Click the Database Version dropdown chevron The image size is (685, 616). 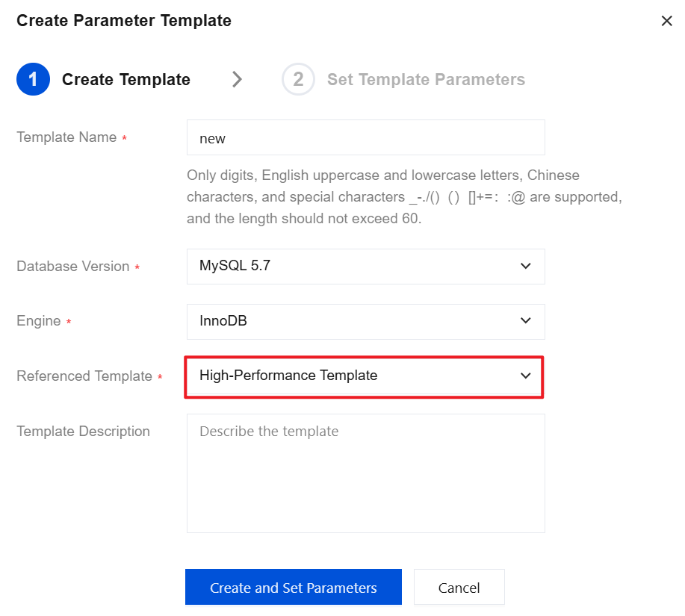[525, 267]
